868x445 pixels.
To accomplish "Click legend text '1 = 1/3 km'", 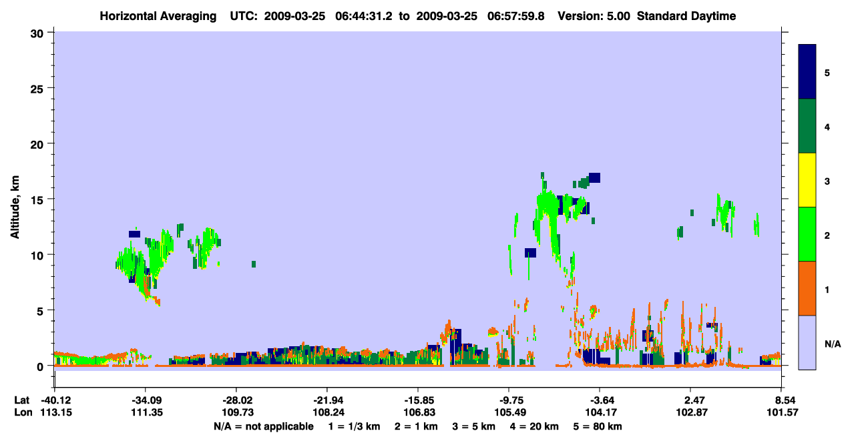I will [353, 426].
